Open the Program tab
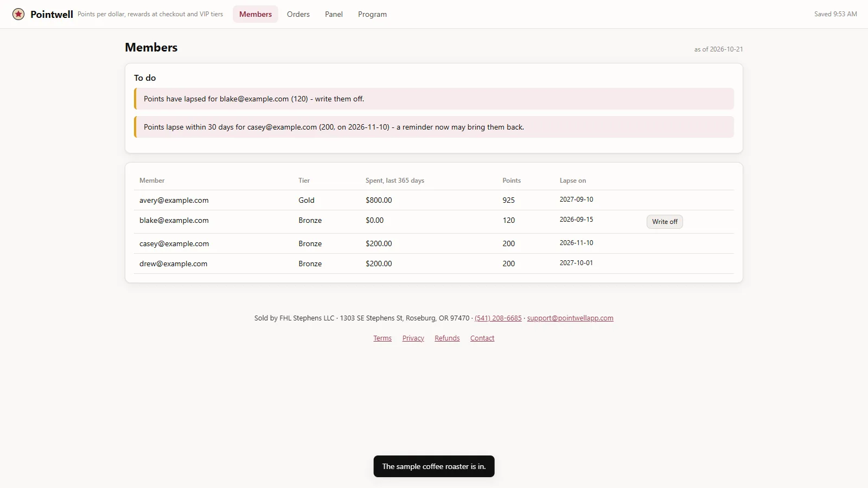Image resolution: width=868 pixels, height=488 pixels. [372, 14]
